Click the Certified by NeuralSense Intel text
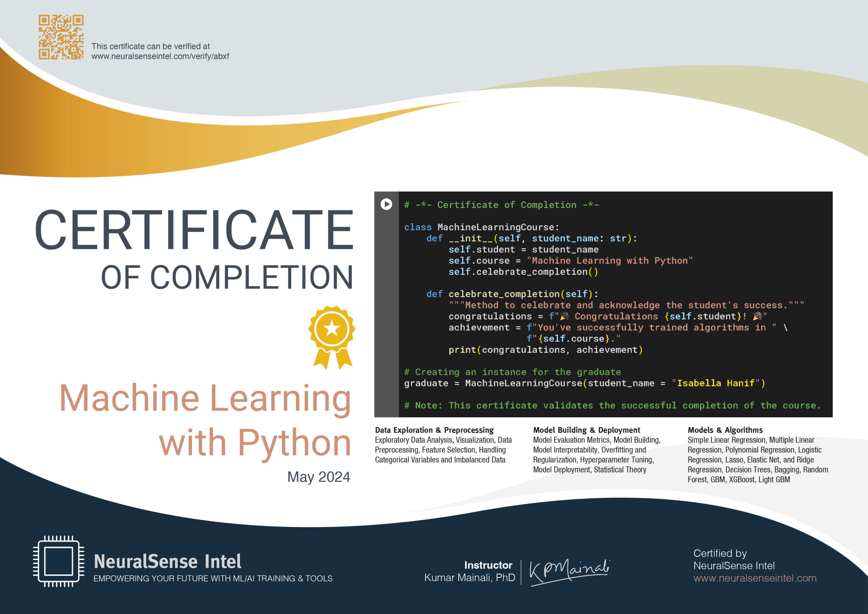Viewport: 868px width, 614px height. click(733, 559)
